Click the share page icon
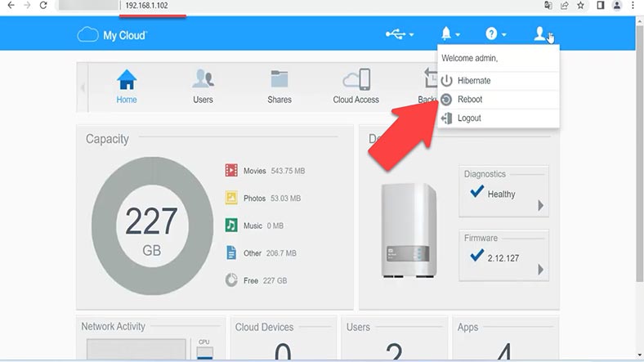The height and width of the screenshot is (362, 644). [565, 6]
